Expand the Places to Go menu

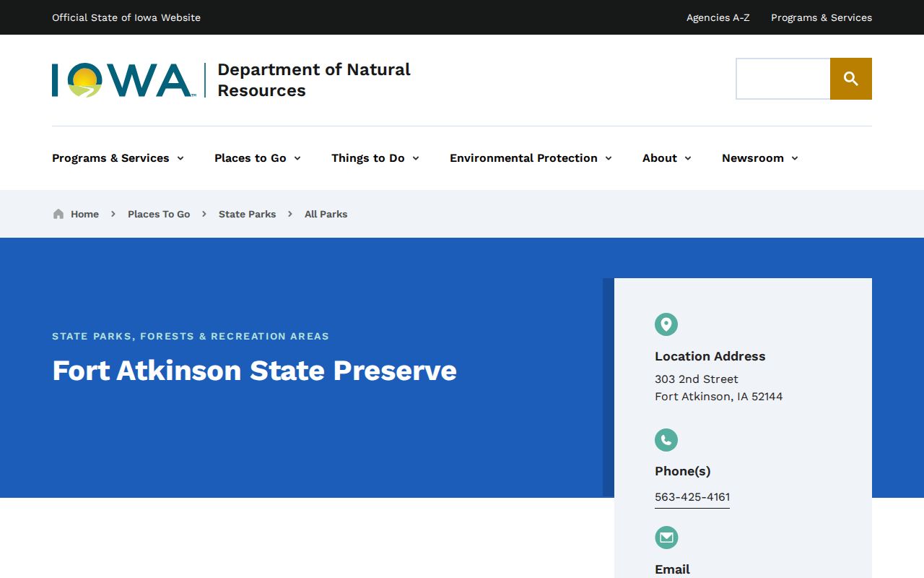(x=258, y=158)
